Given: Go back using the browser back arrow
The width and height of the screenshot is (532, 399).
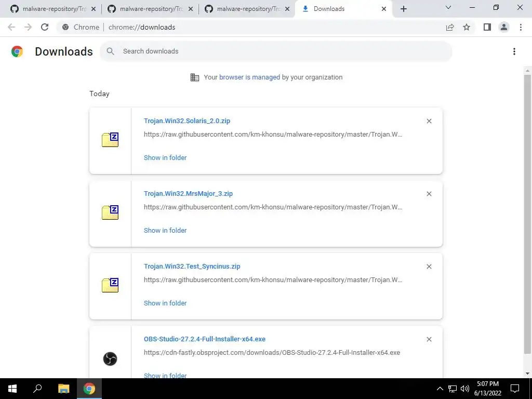Looking at the screenshot, I should 11,27.
